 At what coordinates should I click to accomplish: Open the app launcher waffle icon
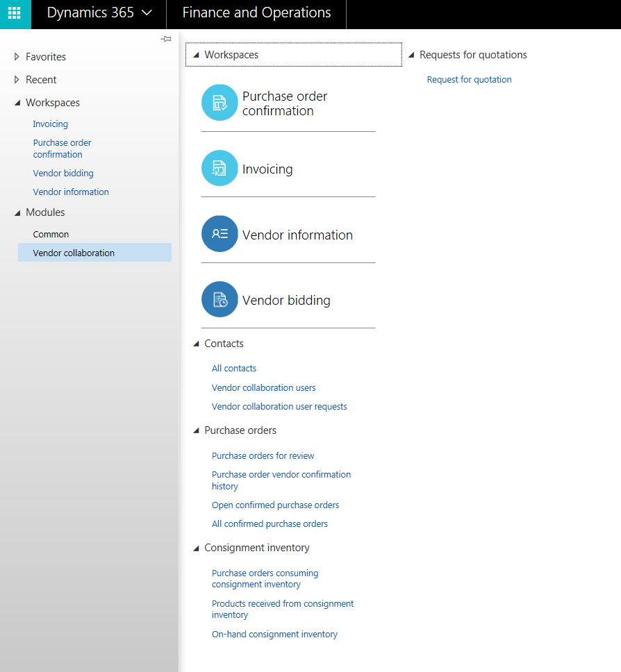15,14
